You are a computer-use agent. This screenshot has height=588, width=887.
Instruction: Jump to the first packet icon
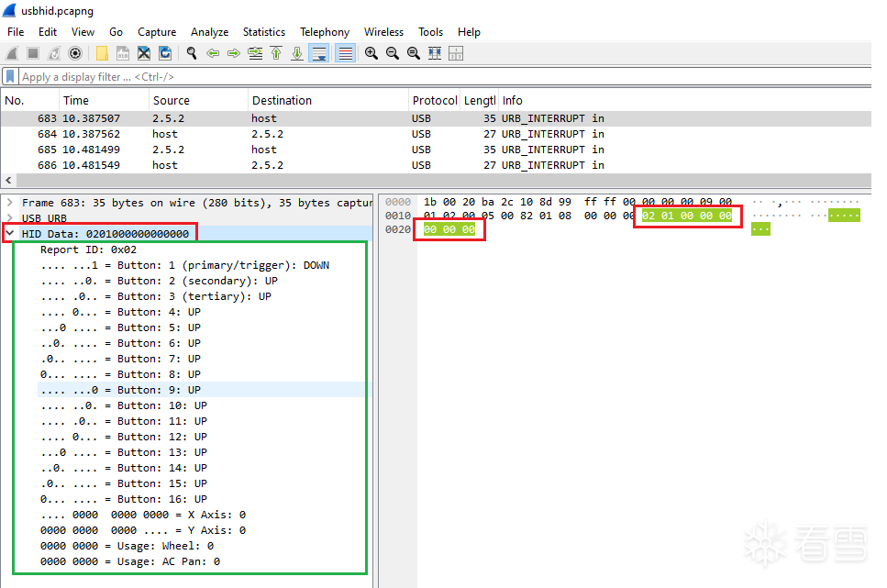point(276,53)
